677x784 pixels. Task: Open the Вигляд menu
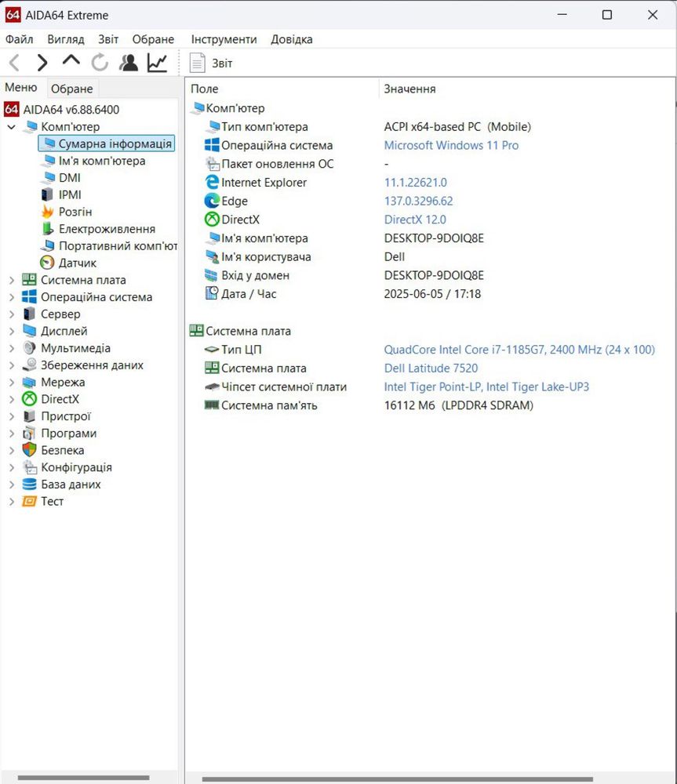pos(66,39)
